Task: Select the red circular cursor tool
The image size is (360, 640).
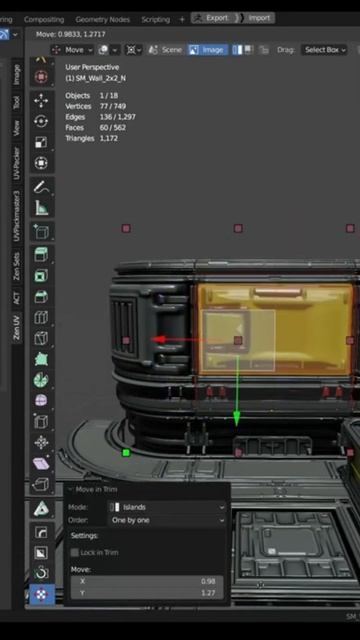Action: 41,76
